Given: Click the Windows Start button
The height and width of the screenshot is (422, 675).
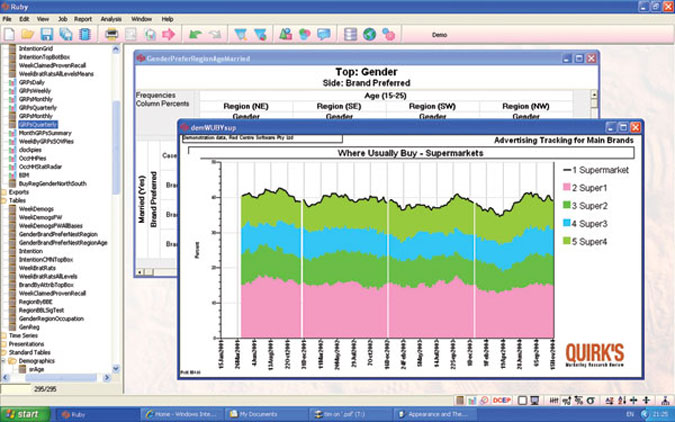Looking at the screenshot, I should pyautogui.click(x=25, y=413).
